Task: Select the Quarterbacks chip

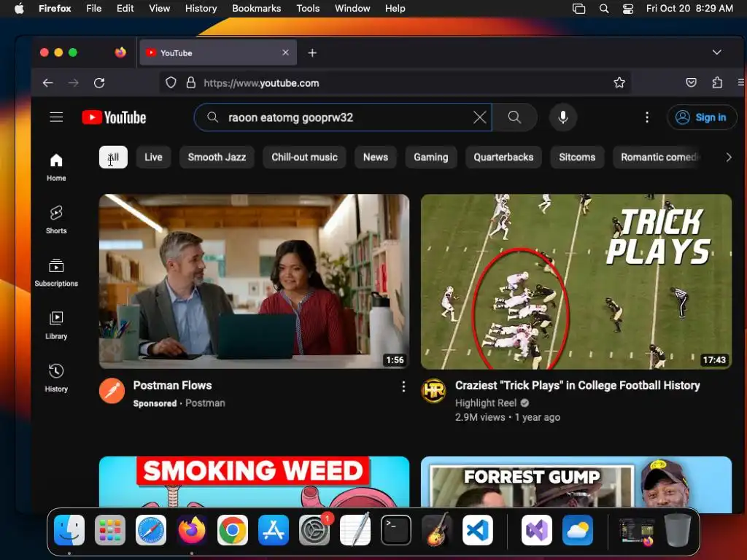Action: pyautogui.click(x=503, y=157)
